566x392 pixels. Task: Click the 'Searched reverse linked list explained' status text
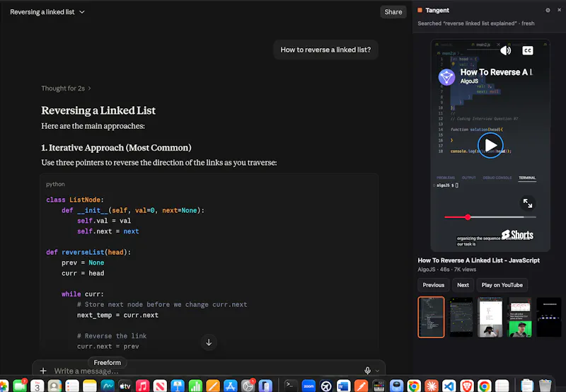475,23
